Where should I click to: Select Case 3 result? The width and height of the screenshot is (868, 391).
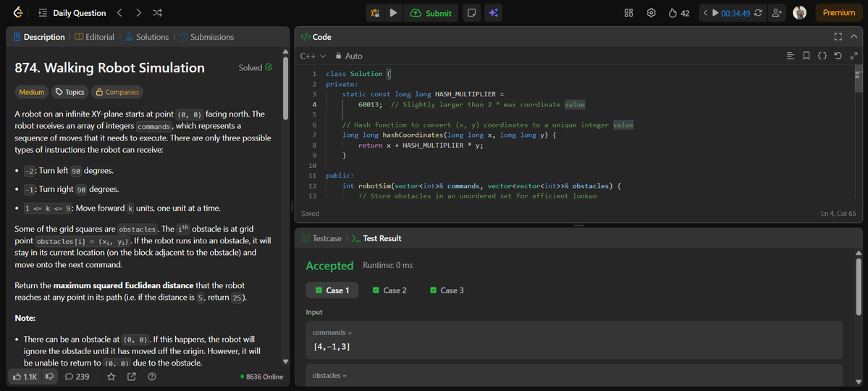(x=446, y=290)
